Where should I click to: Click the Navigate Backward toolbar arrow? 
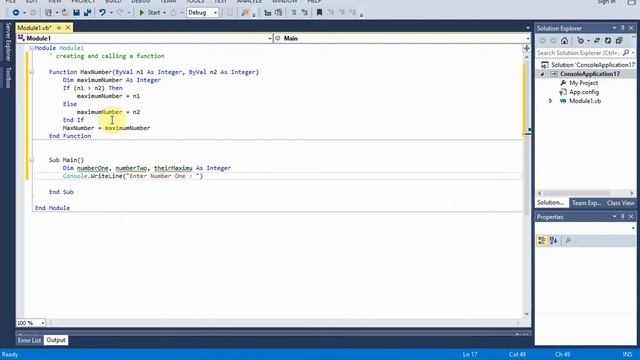click(16, 13)
